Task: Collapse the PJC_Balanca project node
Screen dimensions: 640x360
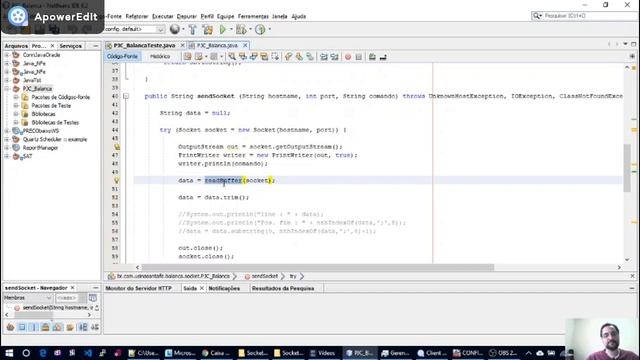Action: coord(7,89)
